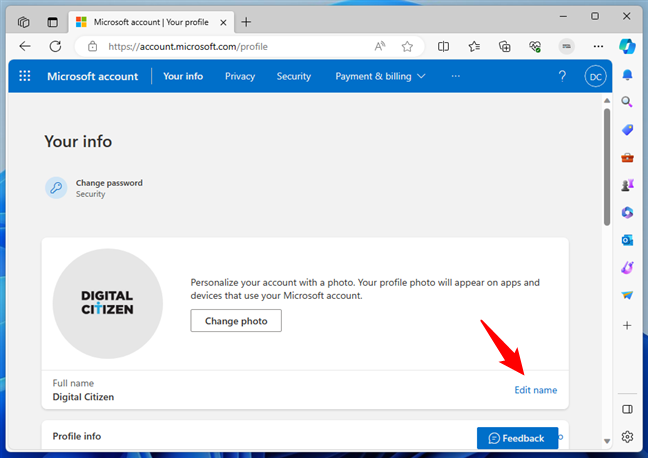This screenshot has height=458, width=648.
Task: Open the sidebar Microsoft 365 icon
Action: point(627,212)
